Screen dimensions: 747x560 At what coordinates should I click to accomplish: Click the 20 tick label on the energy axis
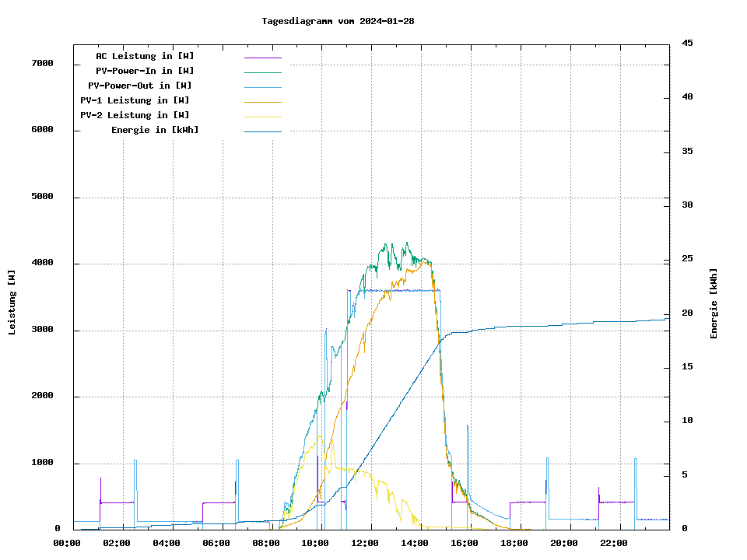(686, 313)
